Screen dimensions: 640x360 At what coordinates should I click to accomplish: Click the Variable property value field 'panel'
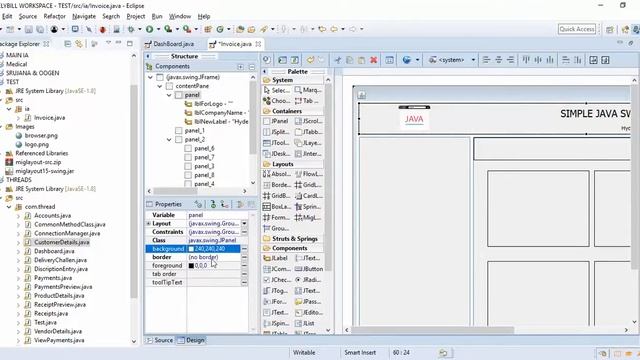click(217, 215)
